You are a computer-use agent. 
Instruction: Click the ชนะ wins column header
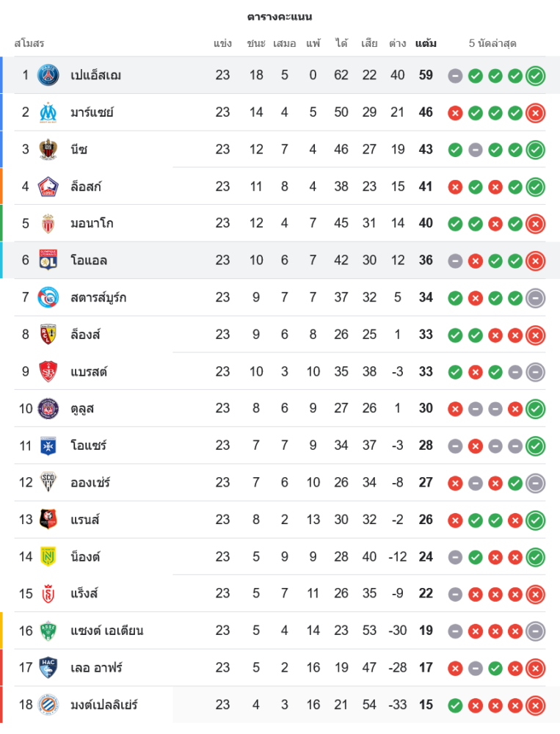[x=256, y=43]
